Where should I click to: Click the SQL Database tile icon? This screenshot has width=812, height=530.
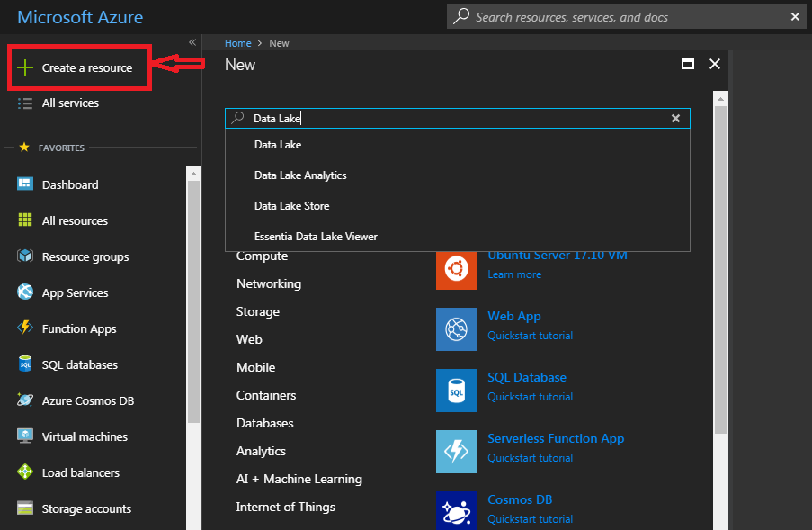point(456,391)
